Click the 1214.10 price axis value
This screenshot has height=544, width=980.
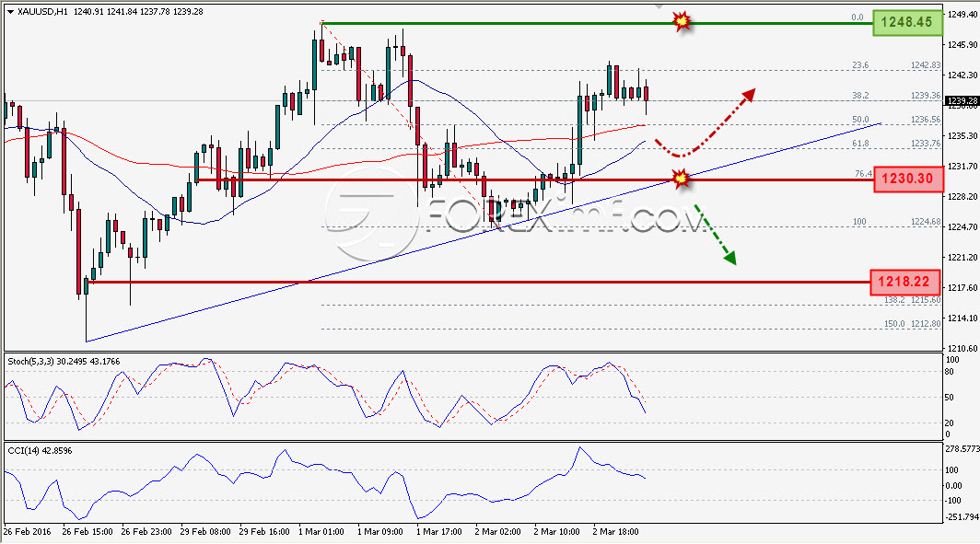962,318
